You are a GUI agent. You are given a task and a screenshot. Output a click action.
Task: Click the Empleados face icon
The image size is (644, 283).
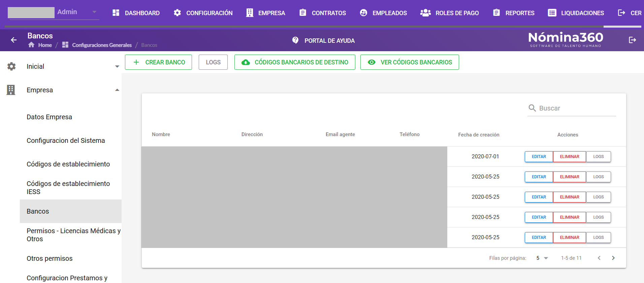[x=363, y=13]
